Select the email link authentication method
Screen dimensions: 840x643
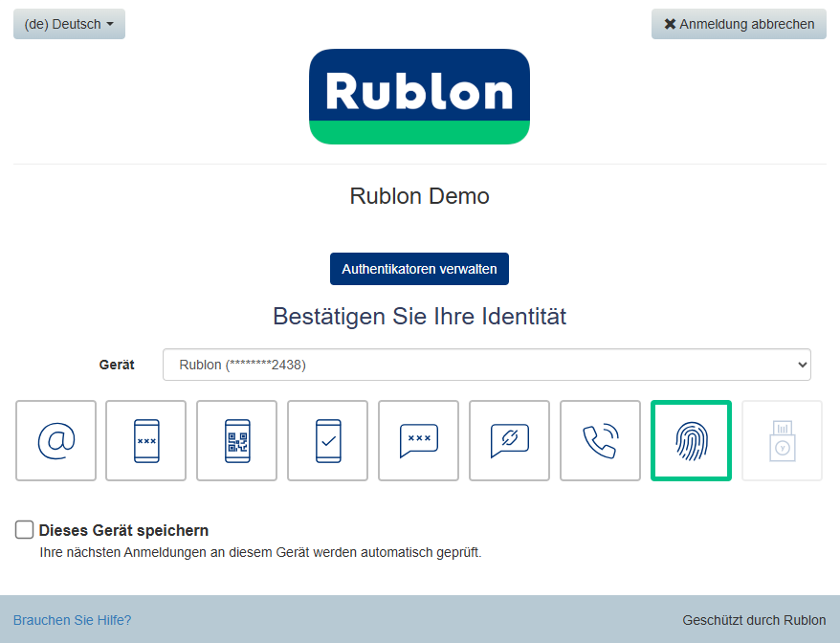(x=55, y=440)
